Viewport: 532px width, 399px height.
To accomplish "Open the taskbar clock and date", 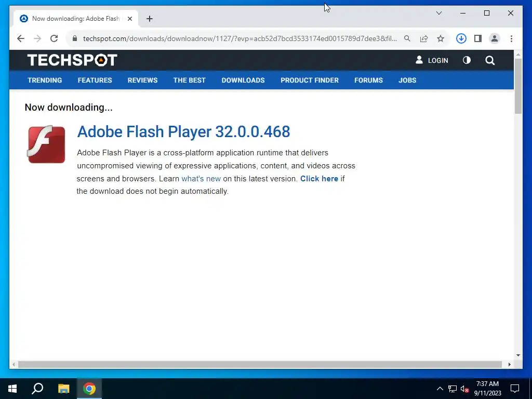I will (487, 389).
